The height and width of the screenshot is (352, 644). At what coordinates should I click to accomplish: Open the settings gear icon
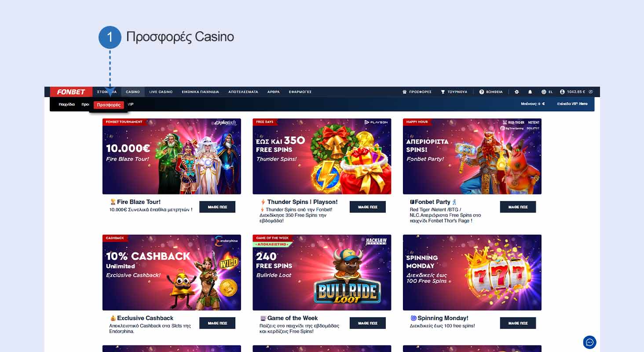[x=517, y=92]
